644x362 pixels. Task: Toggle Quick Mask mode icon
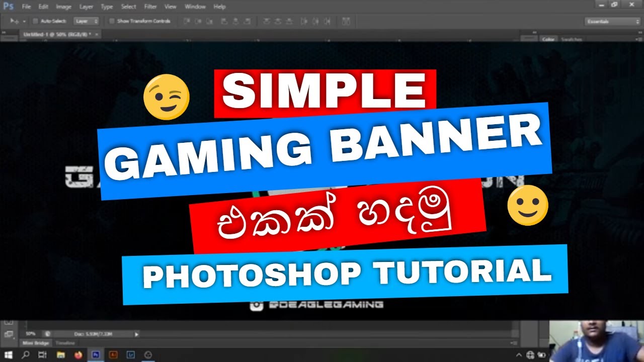9,322
